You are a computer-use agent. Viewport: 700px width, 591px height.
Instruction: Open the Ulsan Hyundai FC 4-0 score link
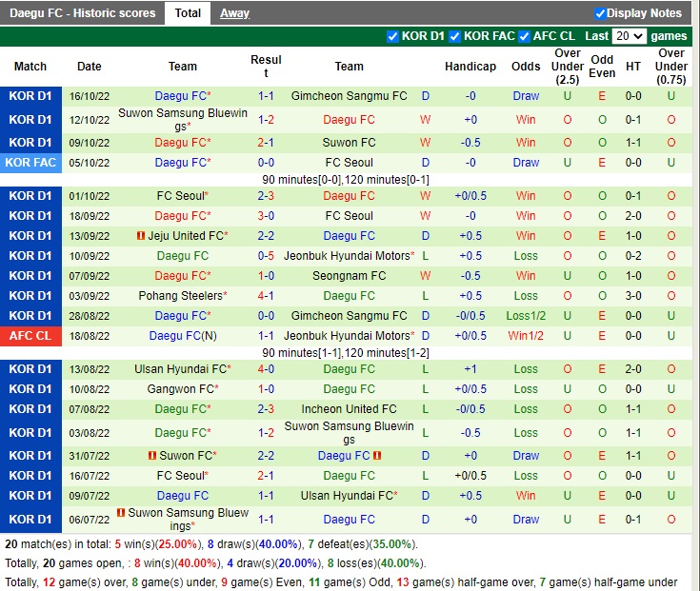266,369
